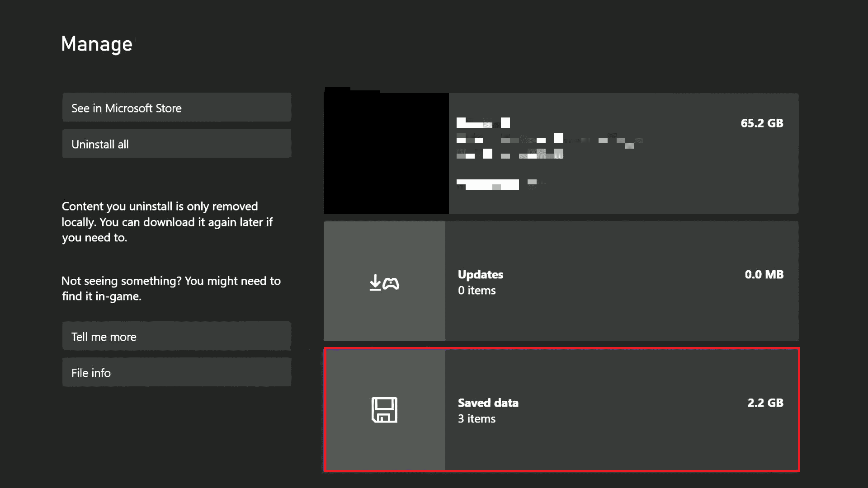Click the 0.0 MB updates size

click(x=764, y=274)
